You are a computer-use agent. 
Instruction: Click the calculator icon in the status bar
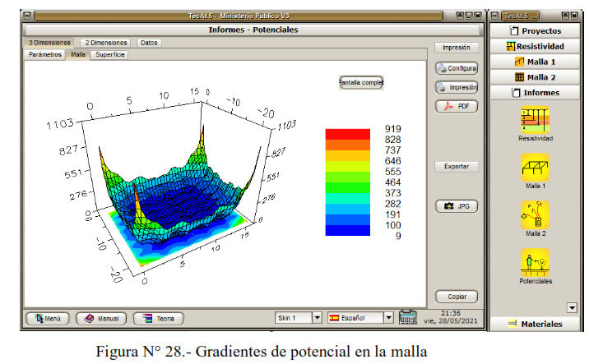[408, 318]
